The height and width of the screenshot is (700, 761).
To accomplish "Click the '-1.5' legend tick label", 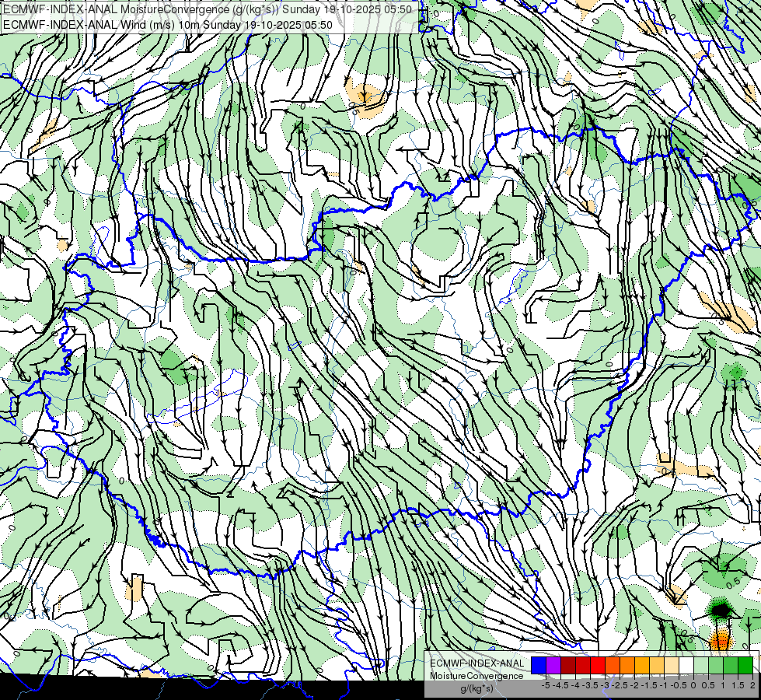I will coord(649,685).
